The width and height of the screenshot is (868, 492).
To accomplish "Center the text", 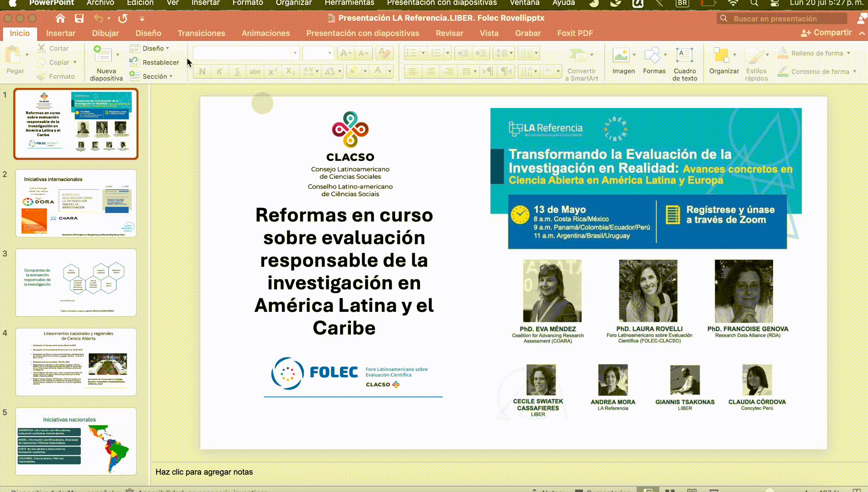I will 430,71.
